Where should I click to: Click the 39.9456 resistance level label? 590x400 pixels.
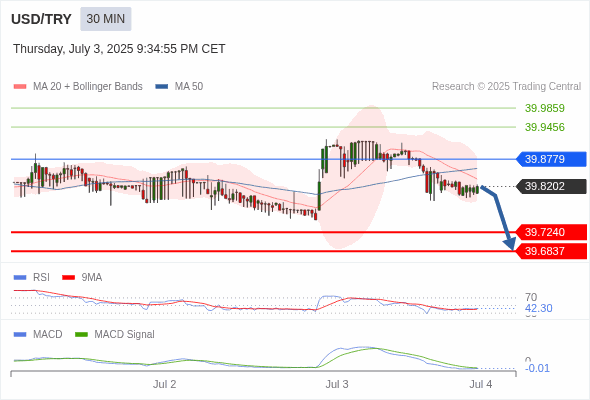point(544,127)
